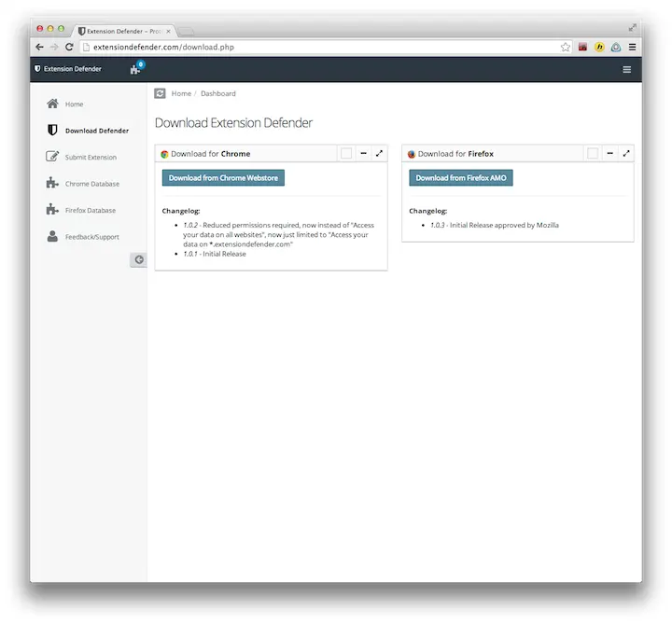
Task: Open the Chrome hamburger menu
Action: pos(632,48)
